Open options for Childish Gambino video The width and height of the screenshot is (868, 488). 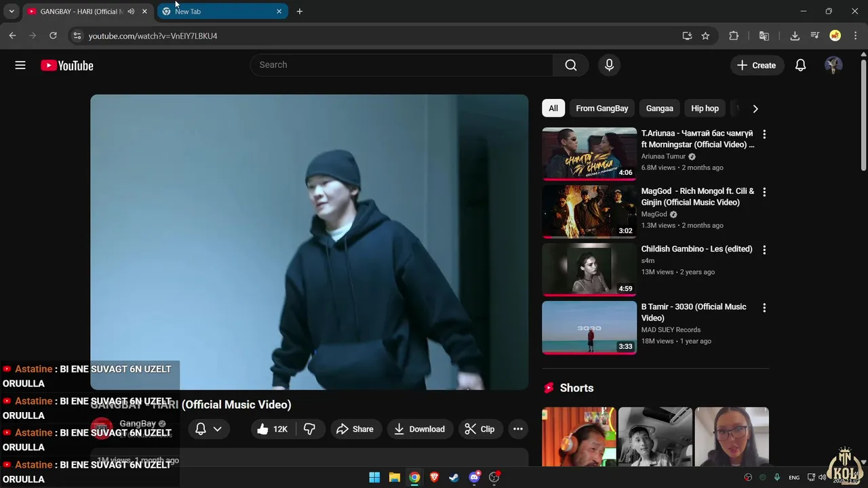(764, 249)
